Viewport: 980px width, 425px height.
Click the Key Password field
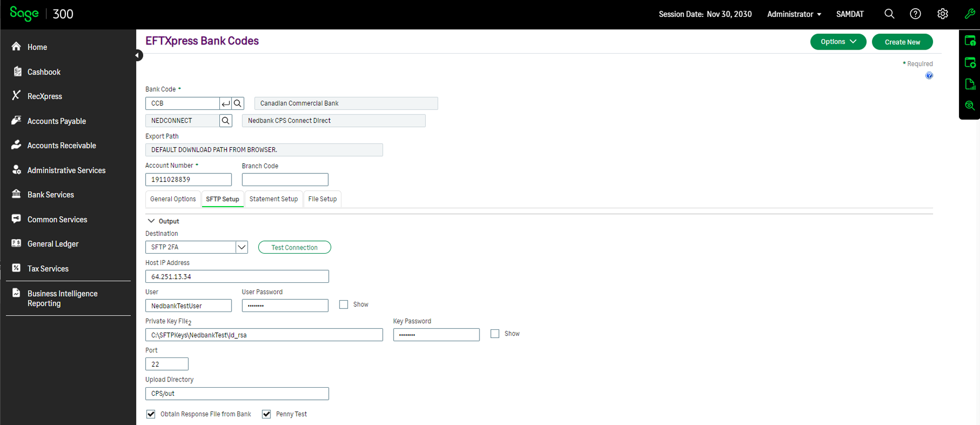[x=437, y=335]
